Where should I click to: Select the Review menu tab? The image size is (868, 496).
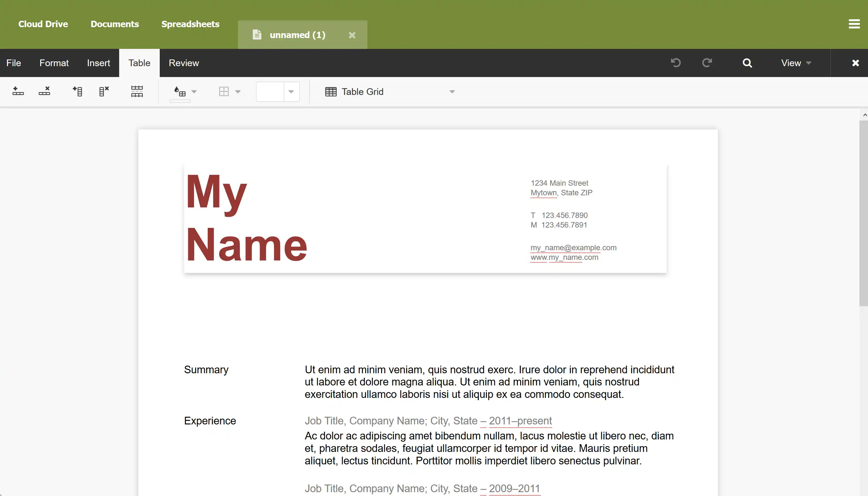184,63
